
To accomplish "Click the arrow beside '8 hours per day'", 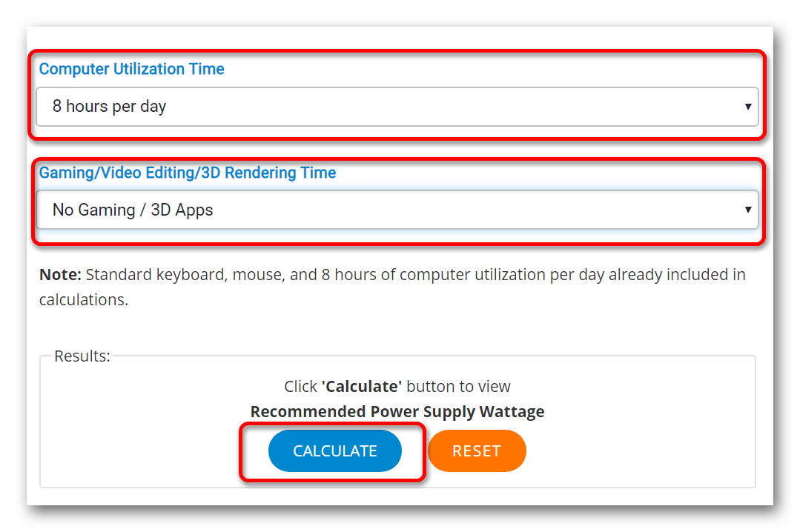I will (x=747, y=107).
